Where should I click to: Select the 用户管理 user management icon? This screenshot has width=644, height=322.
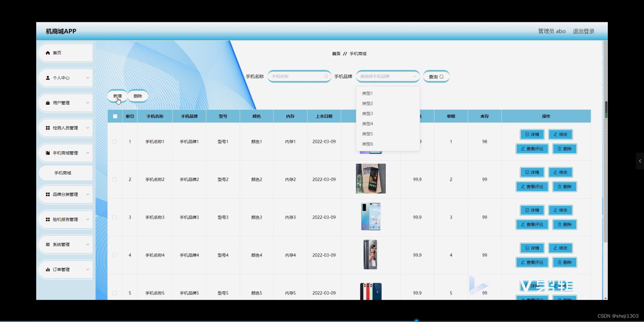point(48,103)
